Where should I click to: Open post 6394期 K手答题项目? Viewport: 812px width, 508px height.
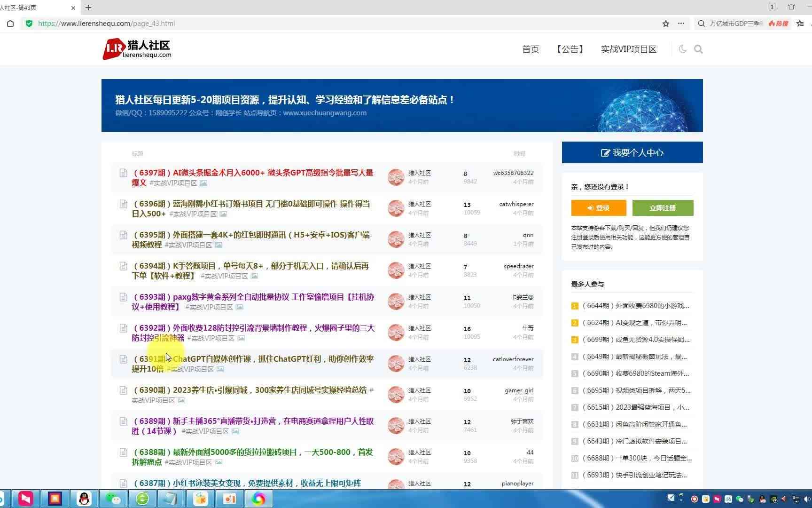pos(250,270)
